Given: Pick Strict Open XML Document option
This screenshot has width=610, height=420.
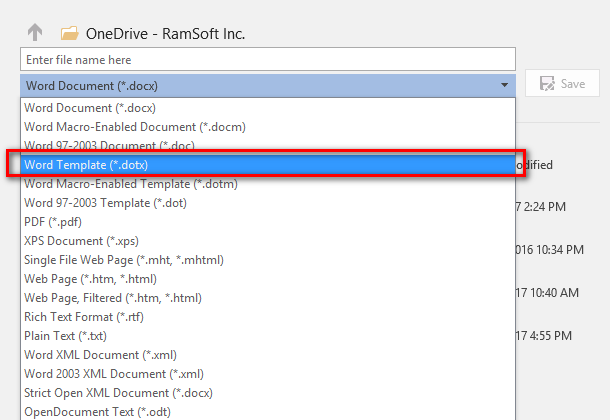Looking at the screenshot, I should click(119, 393).
